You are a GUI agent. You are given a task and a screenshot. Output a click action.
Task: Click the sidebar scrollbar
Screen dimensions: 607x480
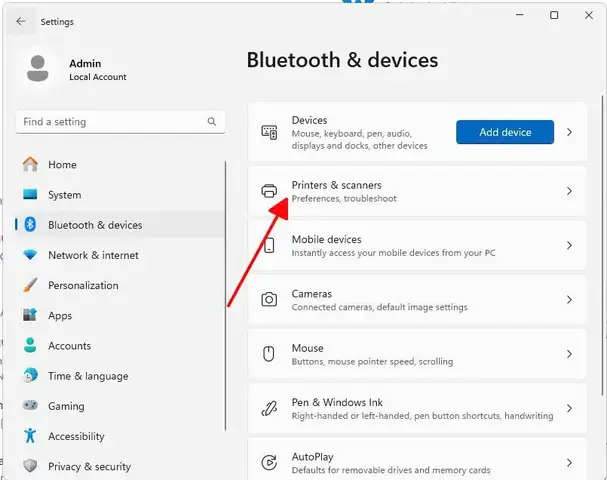[225, 296]
